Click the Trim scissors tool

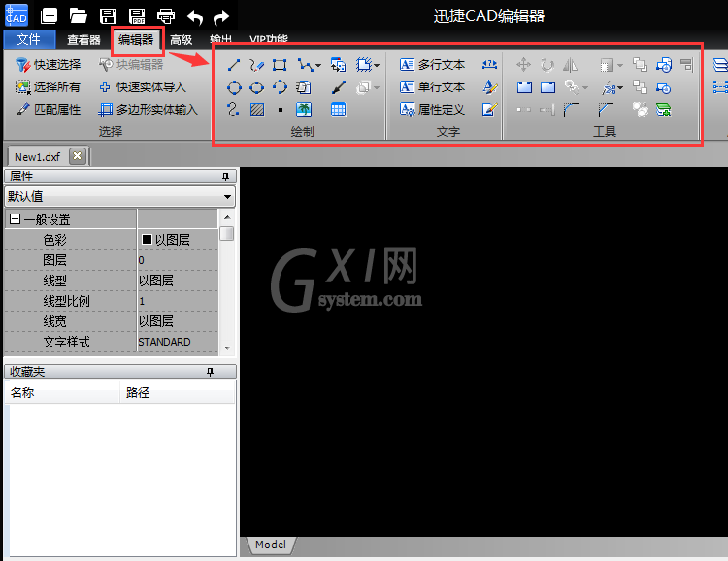609,87
